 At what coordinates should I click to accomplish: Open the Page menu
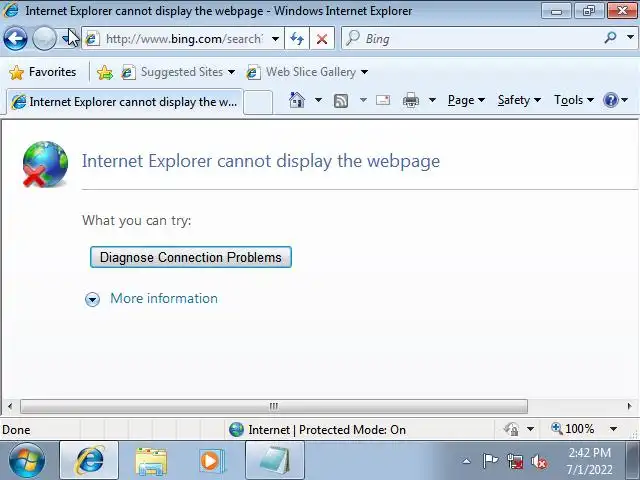[466, 100]
